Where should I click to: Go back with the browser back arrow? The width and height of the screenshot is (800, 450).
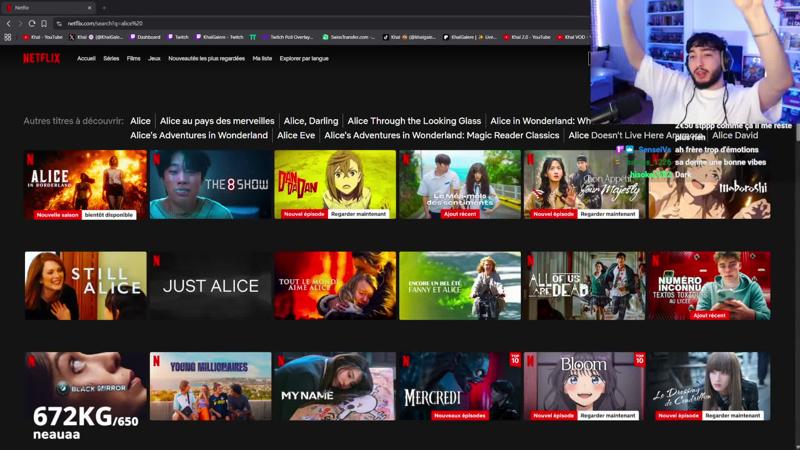point(9,23)
